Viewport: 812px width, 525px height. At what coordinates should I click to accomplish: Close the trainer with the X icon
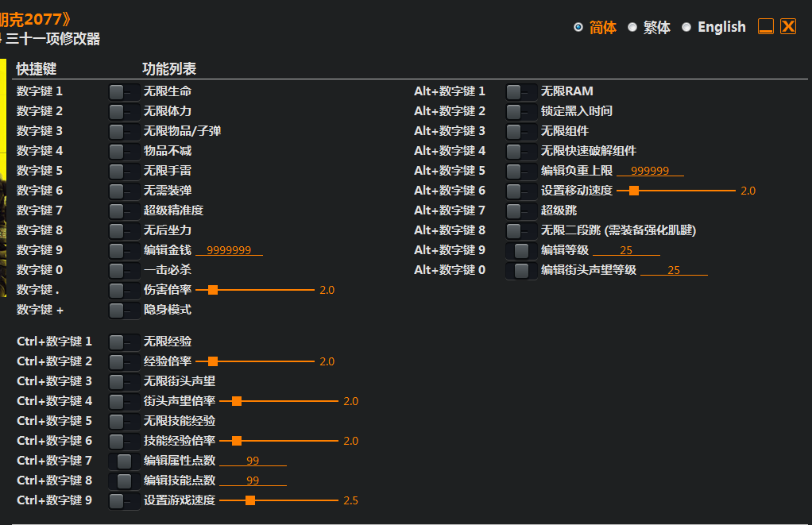[x=788, y=26]
